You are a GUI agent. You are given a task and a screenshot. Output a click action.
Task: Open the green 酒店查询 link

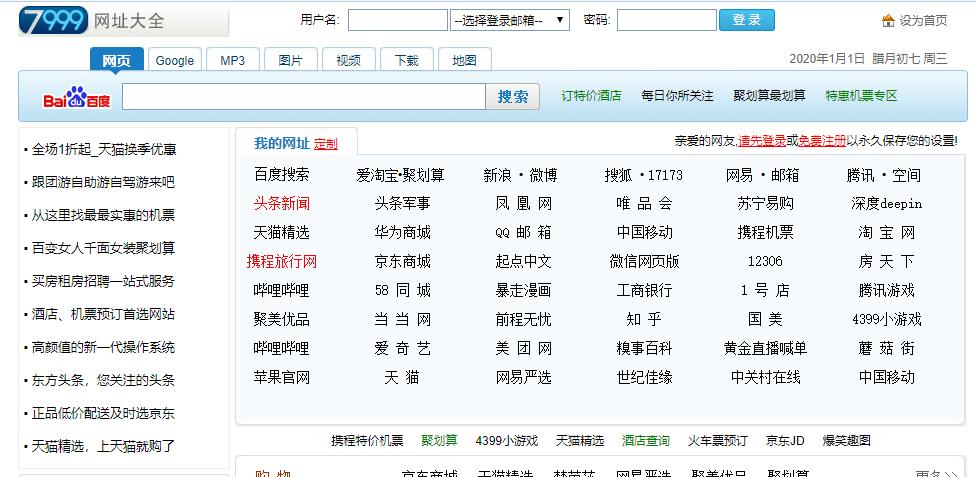[x=646, y=441]
